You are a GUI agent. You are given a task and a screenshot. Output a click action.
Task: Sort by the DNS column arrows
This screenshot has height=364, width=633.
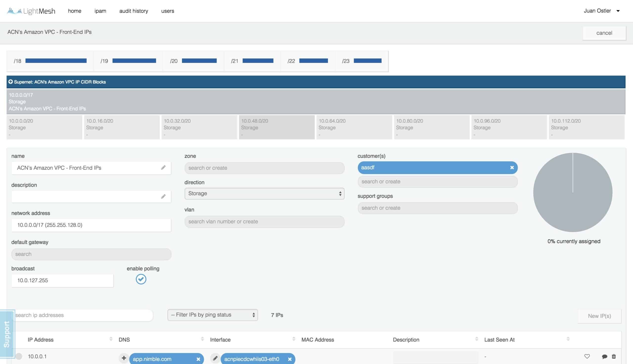point(202,339)
